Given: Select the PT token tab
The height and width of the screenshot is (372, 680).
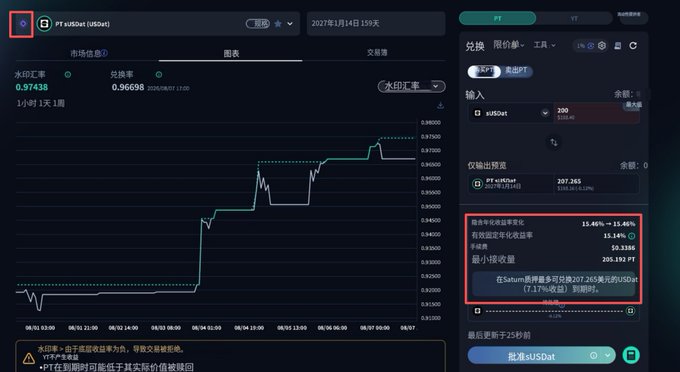Looking at the screenshot, I should click(497, 19).
